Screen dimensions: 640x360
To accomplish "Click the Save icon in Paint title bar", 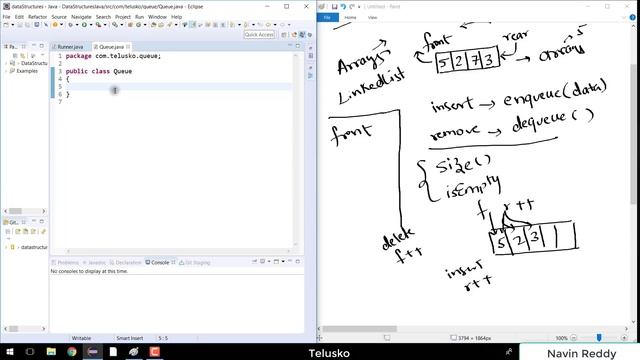I will tap(334, 7).
